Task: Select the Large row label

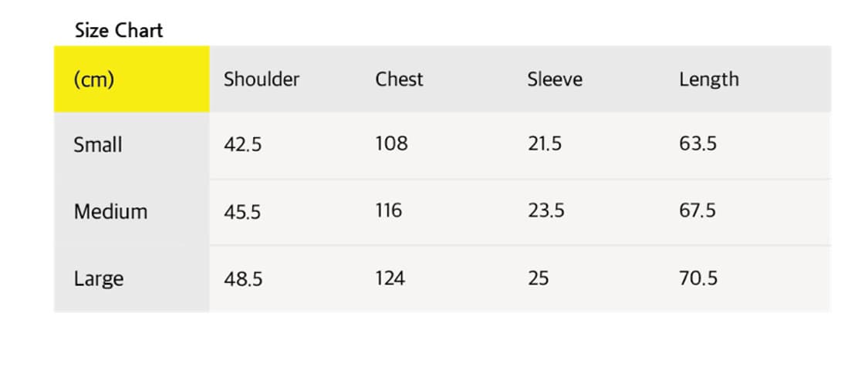Action: (99, 278)
